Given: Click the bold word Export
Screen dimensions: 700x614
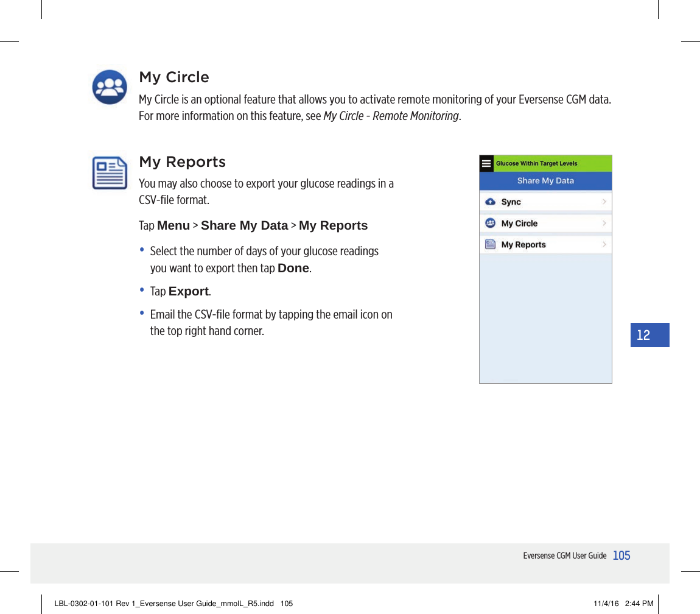Looking at the screenshot, I should [x=189, y=291].
